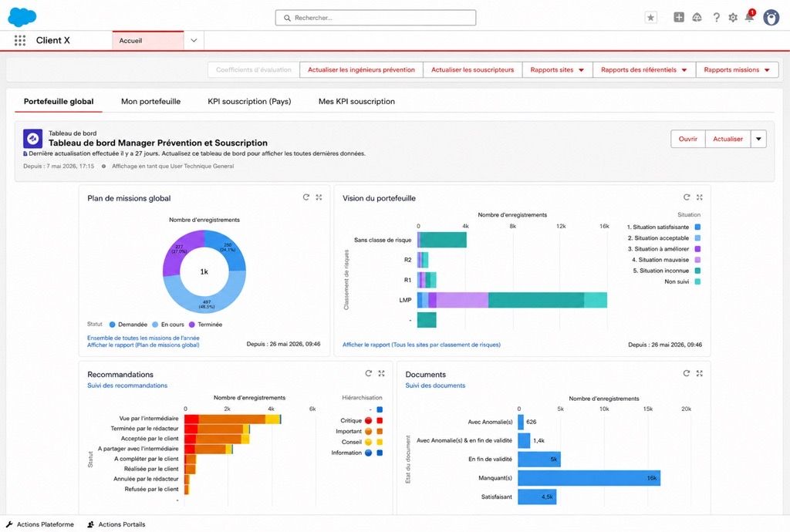
Task: Toggle the En cours legend item
Action: [x=168, y=325]
